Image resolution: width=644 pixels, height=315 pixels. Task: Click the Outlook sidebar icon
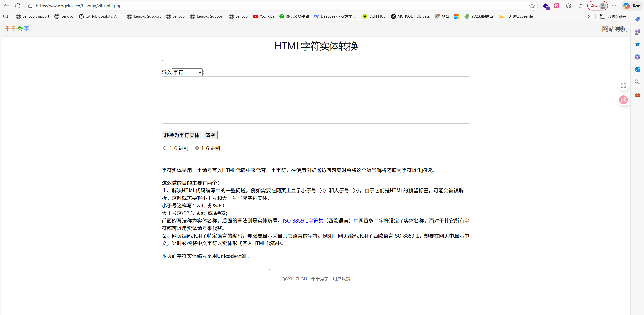637,70
